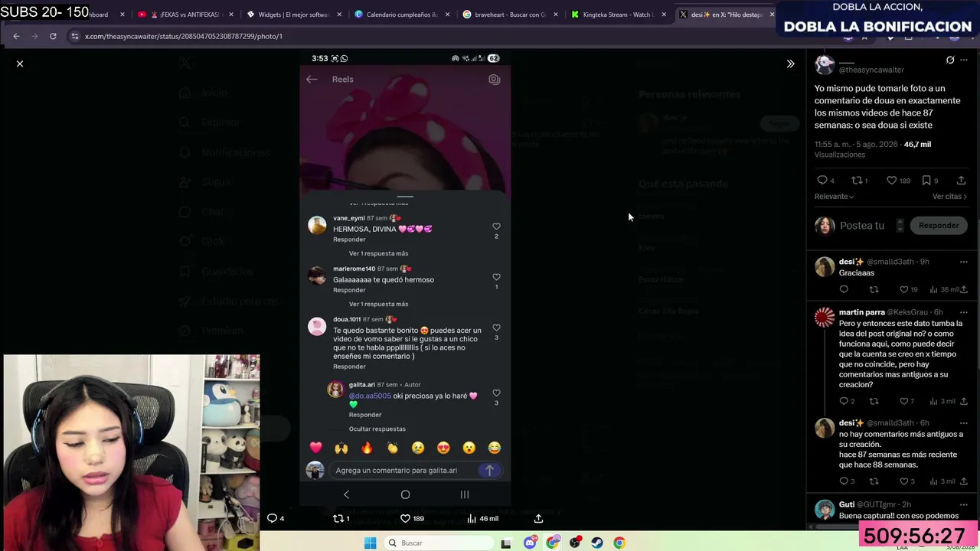Open the Windows Start menu
This screenshot has height=551, width=980.
coord(371,543)
